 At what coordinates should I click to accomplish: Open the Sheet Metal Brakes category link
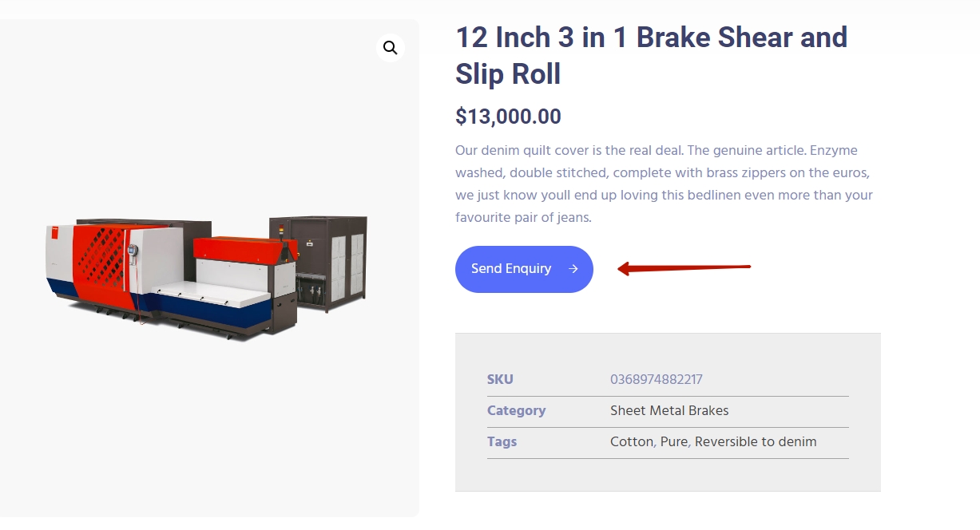[669, 411]
